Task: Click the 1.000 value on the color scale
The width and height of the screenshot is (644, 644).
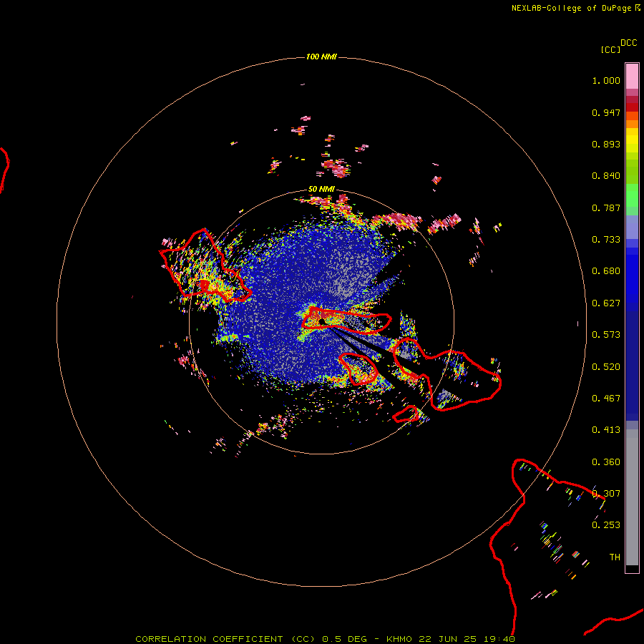Action: point(606,80)
